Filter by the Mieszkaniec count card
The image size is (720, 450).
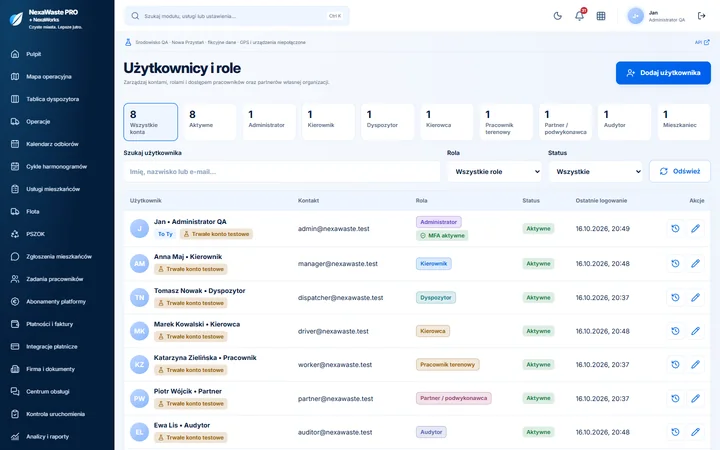point(684,122)
